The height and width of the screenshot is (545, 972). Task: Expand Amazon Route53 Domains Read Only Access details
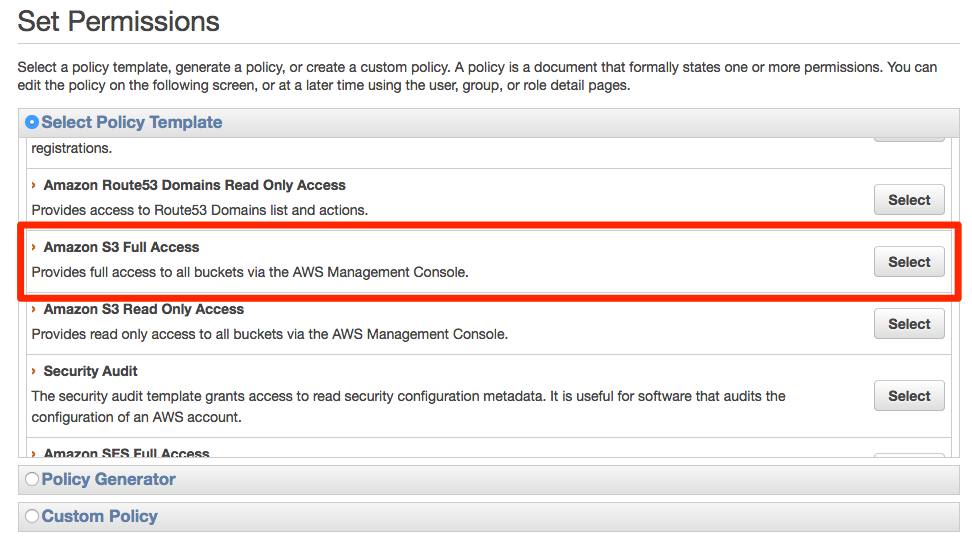(x=33, y=185)
